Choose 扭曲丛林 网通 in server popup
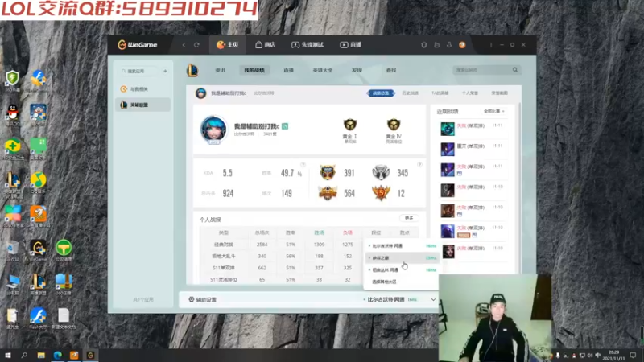 point(402,269)
